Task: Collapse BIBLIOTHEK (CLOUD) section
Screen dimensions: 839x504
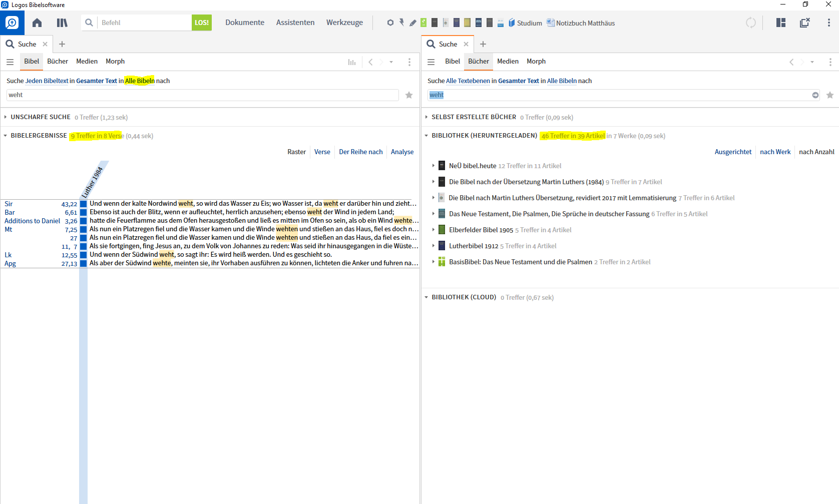Action: (427, 297)
